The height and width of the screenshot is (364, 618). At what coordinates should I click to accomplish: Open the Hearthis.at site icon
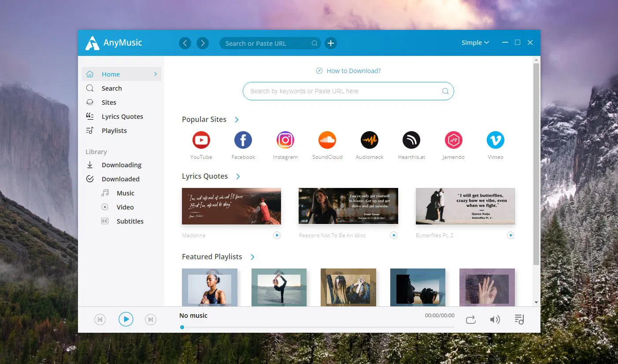tap(411, 140)
